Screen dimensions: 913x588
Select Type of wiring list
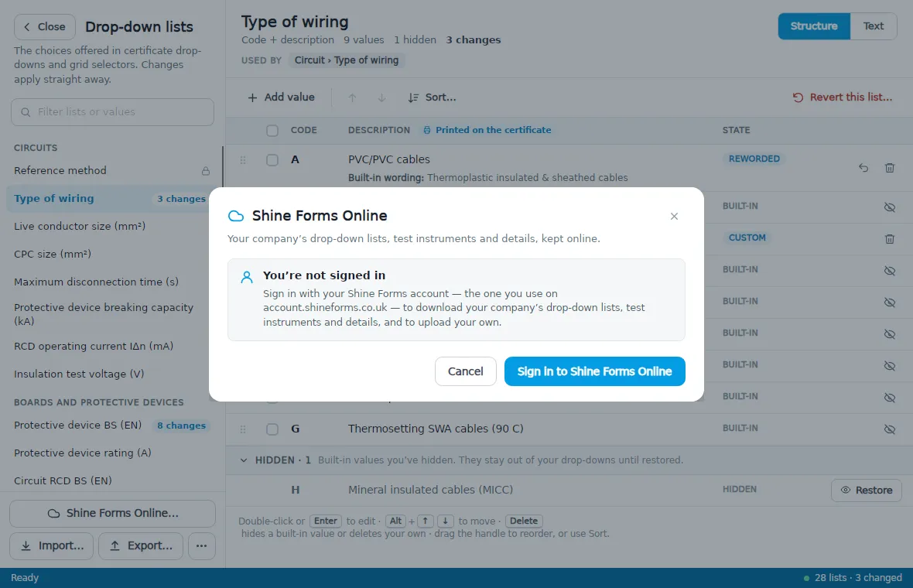point(111,199)
